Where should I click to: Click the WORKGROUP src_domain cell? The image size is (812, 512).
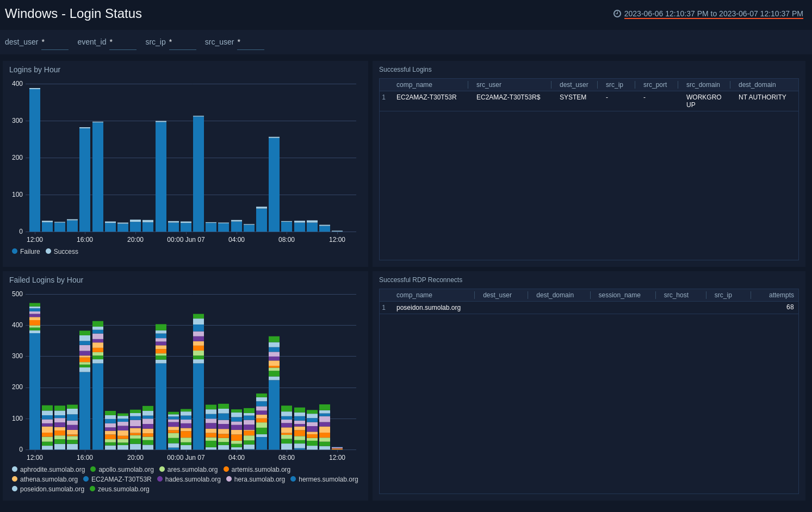(x=704, y=101)
